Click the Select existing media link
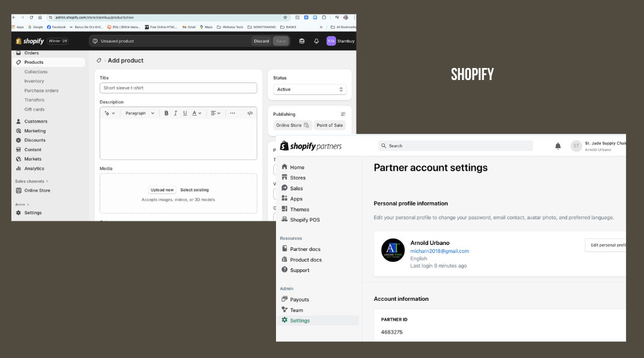Viewport: 644px width, 358px height. pyautogui.click(x=194, y=190)
